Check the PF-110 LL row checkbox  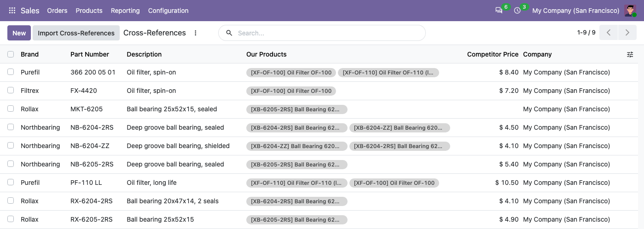11,183
